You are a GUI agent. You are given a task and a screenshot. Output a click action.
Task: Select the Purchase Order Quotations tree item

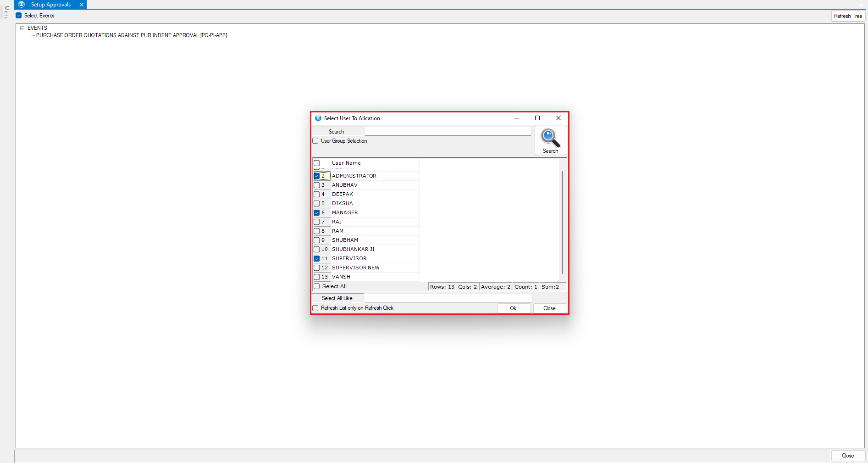tap(131, 35)
